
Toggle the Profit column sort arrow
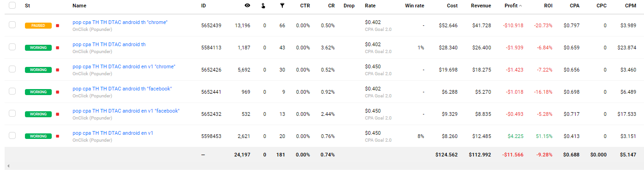(521, 6)
